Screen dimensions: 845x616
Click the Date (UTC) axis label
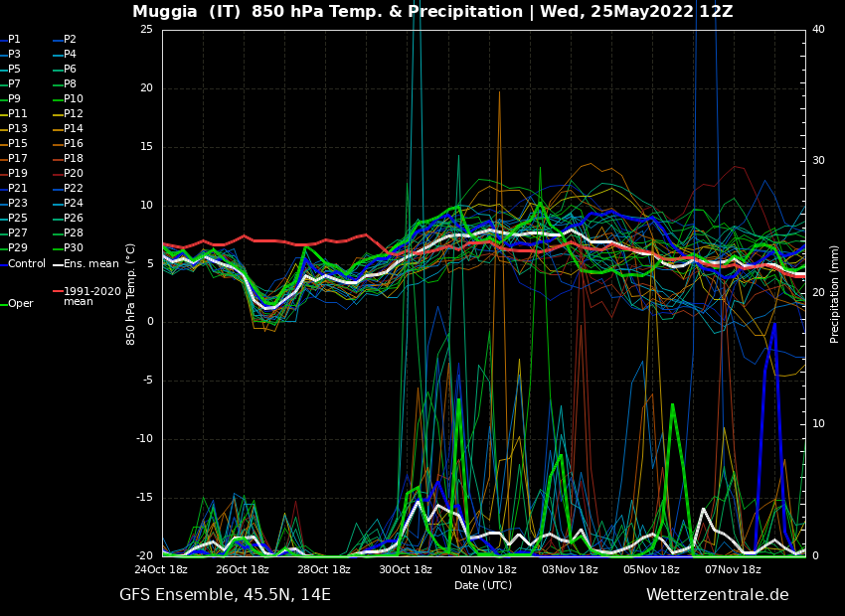pyautogui.click(x=483, y=586)
